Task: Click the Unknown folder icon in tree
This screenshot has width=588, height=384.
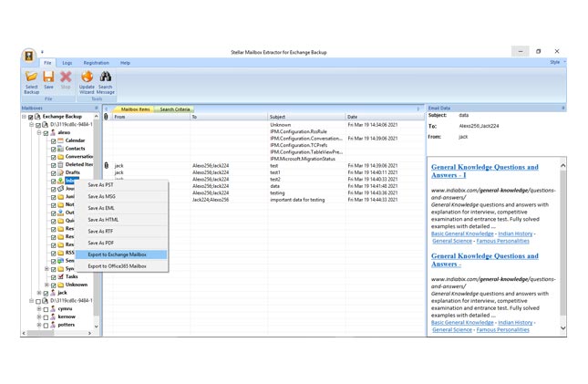Action: click(x=60, y=285)
